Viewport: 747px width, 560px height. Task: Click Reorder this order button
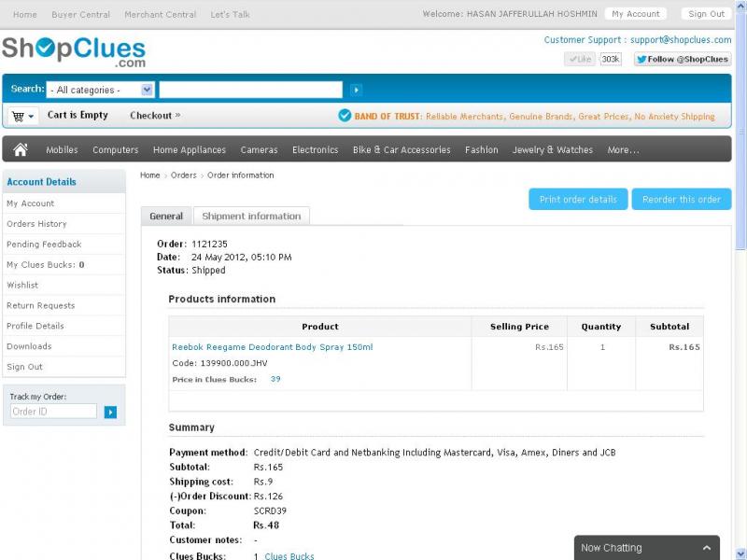click(682, 200)
